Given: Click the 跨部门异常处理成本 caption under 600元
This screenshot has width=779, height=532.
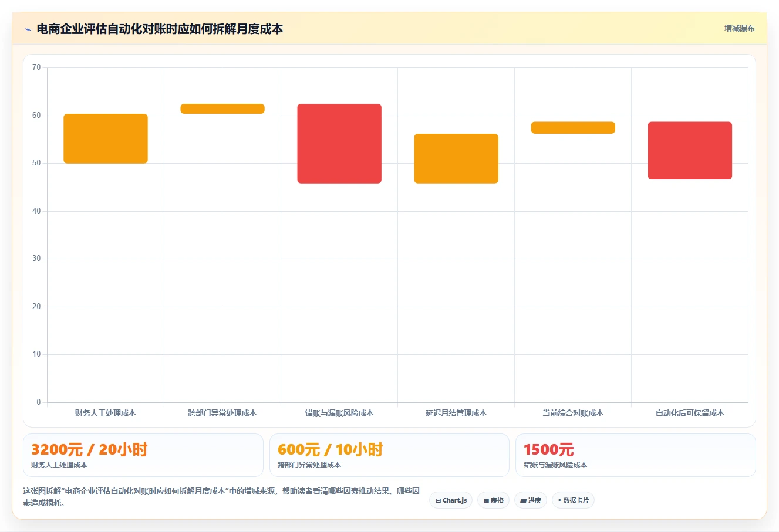Looking at the screenshot, I should click(x=309, y=465).
